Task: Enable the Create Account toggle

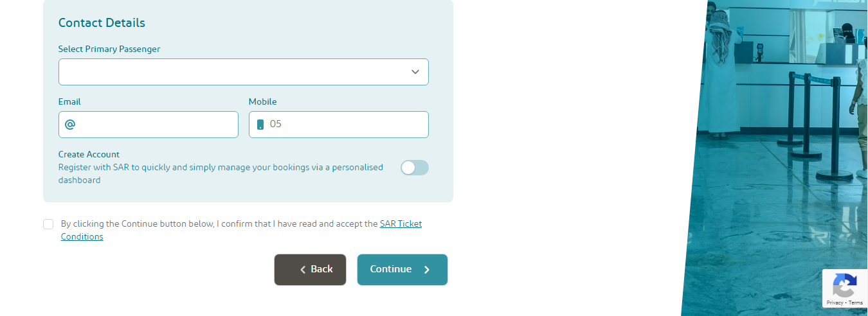Action: pyautogui.click(x=414, y=168)
